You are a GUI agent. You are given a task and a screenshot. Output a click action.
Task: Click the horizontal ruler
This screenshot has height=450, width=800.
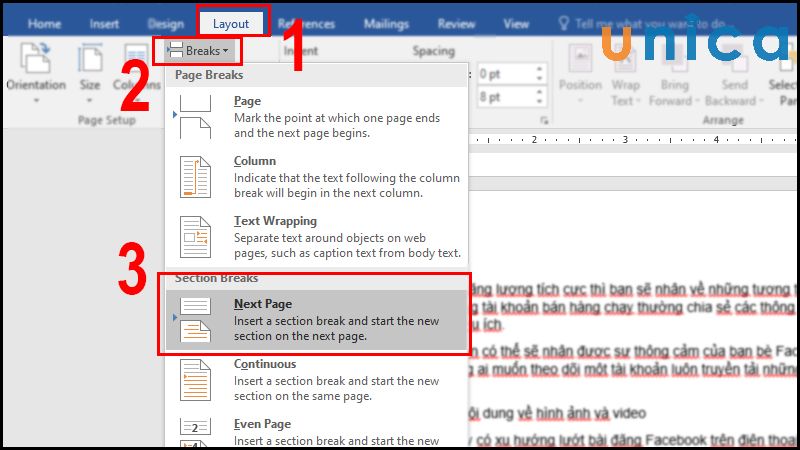[x=633, y=139]
